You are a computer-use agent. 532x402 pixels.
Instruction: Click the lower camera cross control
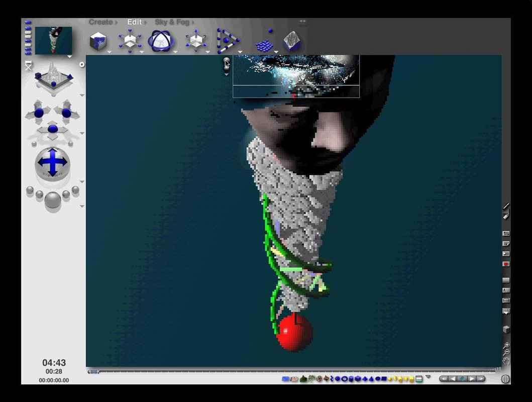(x=53, y=129)
